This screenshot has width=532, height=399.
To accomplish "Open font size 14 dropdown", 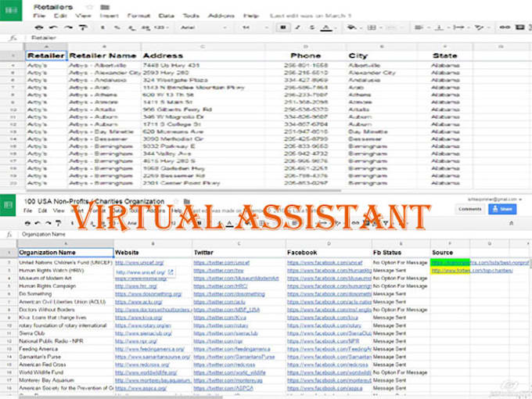I will (255, 27).
